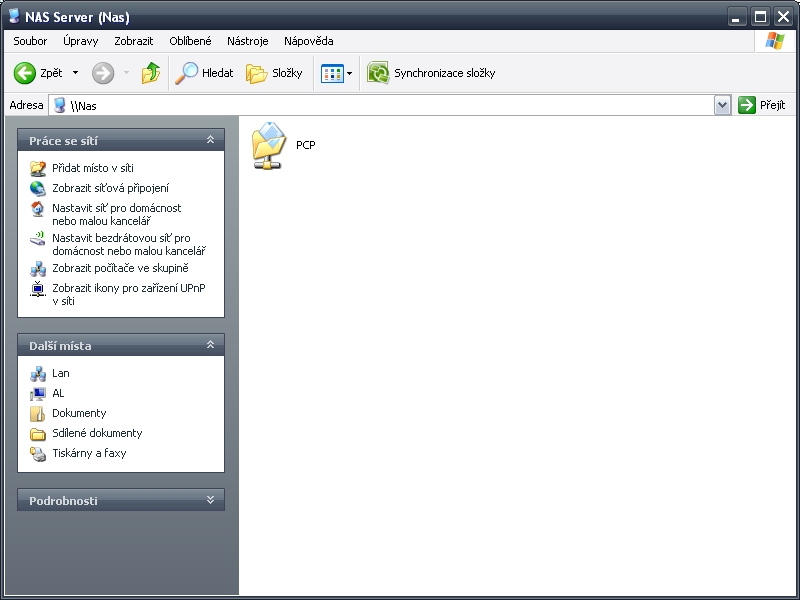This screenshot has width=800, height=600.
Task: Open the views dropdown arrow
Action: coord(349,73)
